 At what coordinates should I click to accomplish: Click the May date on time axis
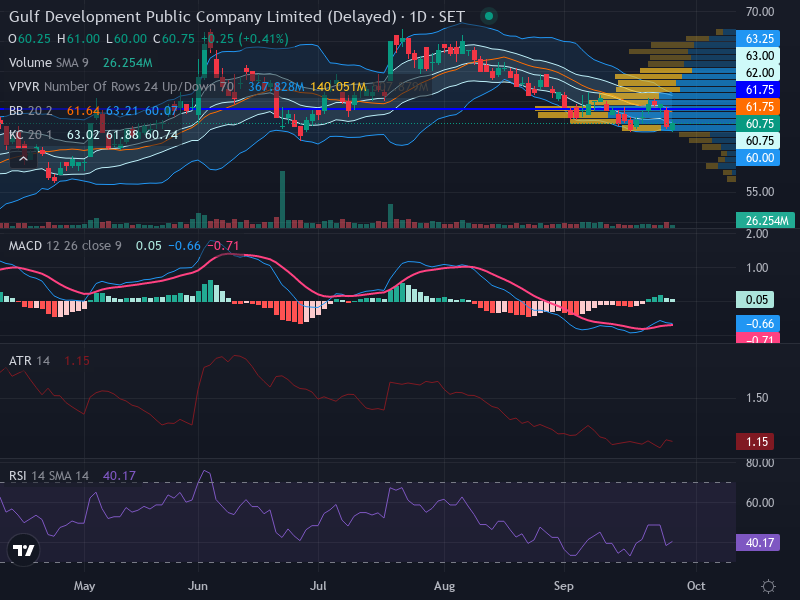pyautogui.click(x=84, y=586)
